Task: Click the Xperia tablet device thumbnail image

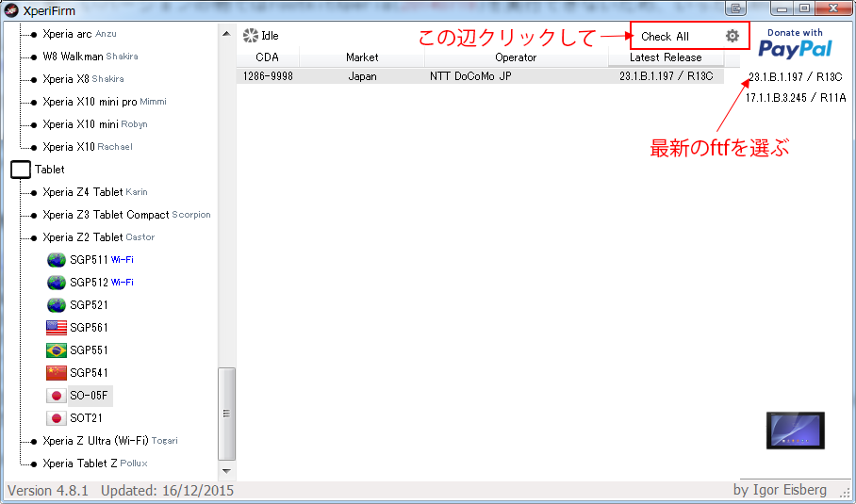Action: click(x=796, y=431)
